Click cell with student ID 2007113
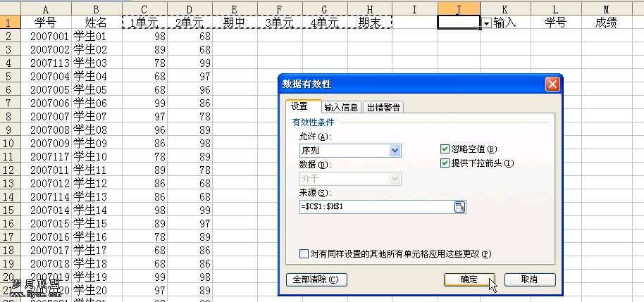This screenshot has width=644, height=302. 46,63
